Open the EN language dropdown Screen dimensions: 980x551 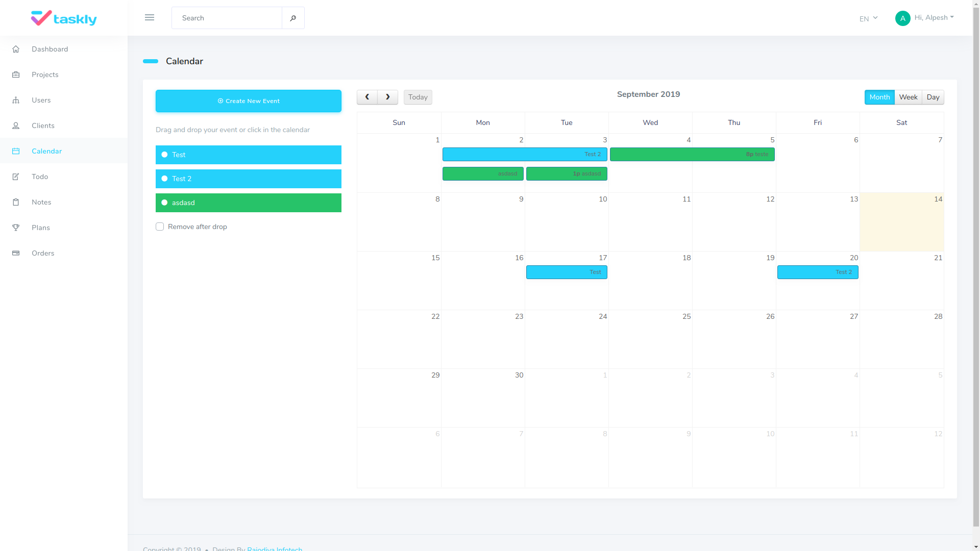pyautogui.click(x=868, y=18)
